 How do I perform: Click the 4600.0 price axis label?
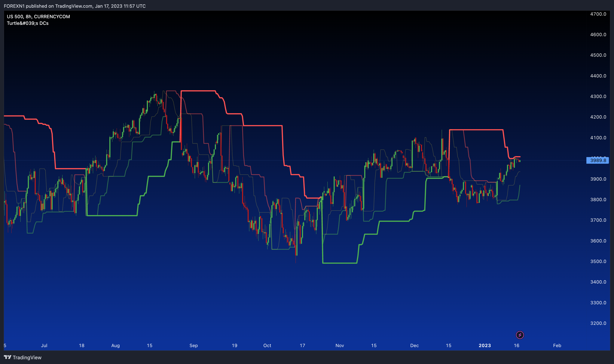598,35
